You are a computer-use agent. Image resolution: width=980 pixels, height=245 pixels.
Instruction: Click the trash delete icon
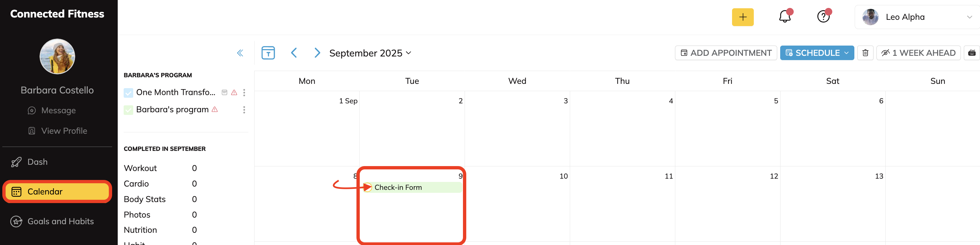click(865, 53)
